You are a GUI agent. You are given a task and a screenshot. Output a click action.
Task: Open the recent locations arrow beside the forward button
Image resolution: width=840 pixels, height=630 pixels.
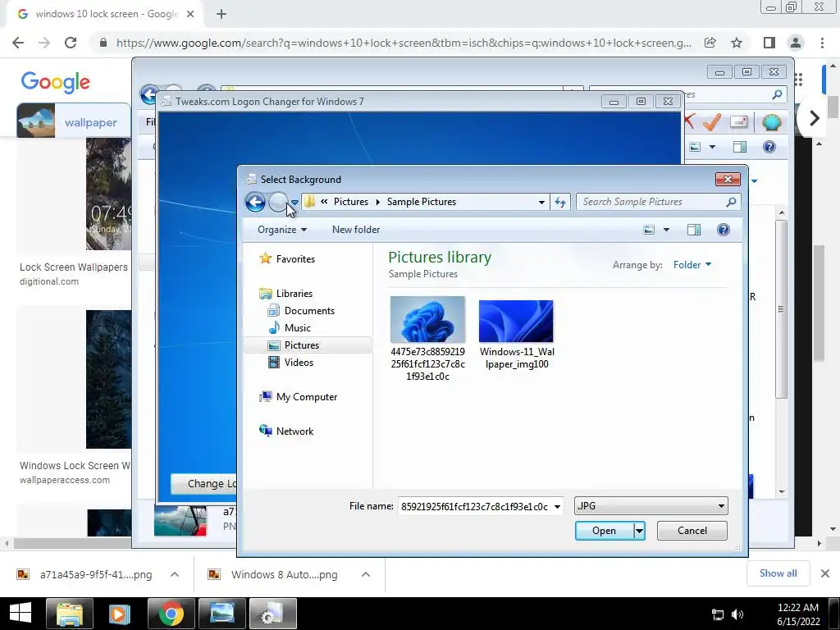point(294,202)
